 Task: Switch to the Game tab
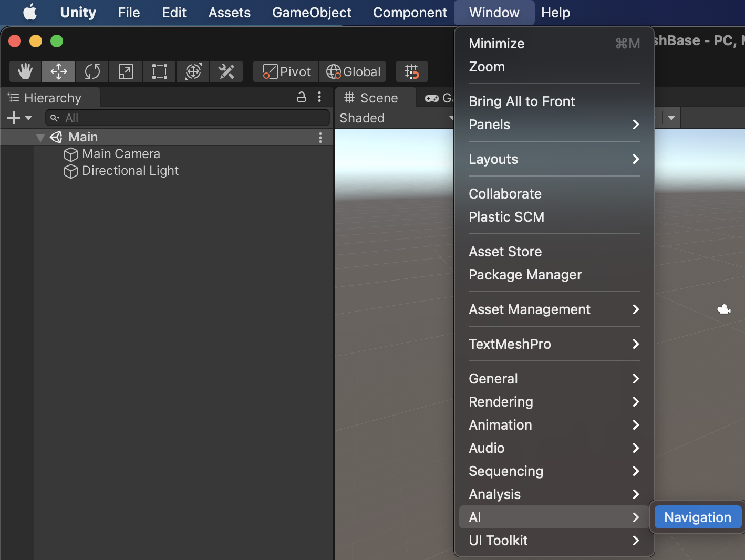pos(439,98)
